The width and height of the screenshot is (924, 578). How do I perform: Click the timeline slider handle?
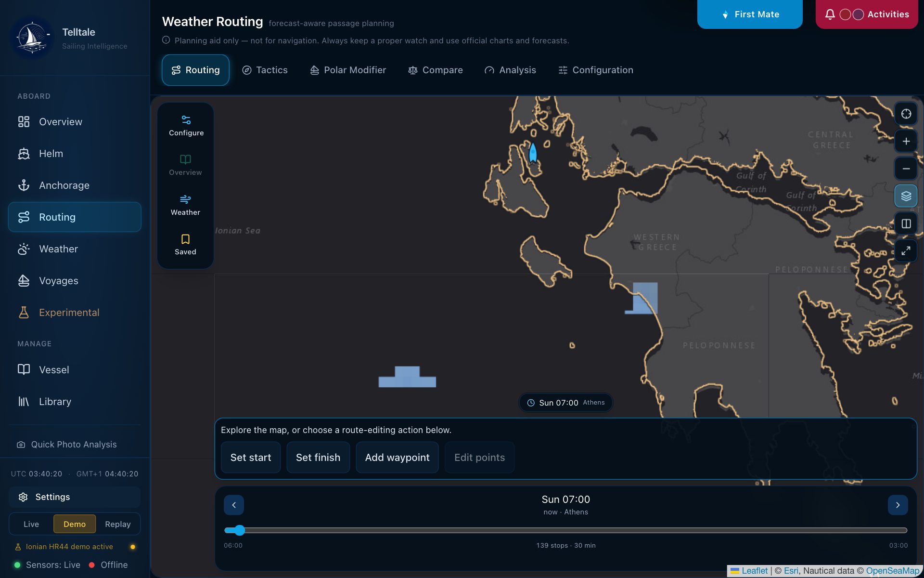pos(240,530)
